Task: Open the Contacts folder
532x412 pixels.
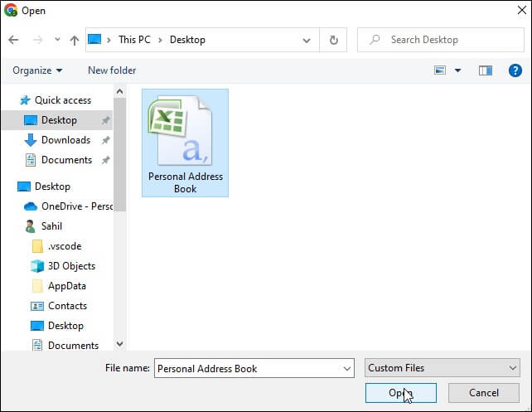Action: (x=67, y=306)
